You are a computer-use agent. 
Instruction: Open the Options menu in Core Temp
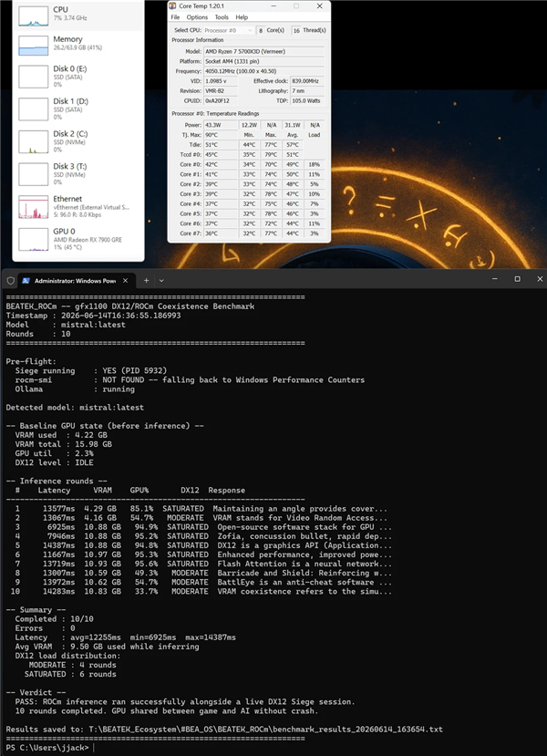[197, 17]
